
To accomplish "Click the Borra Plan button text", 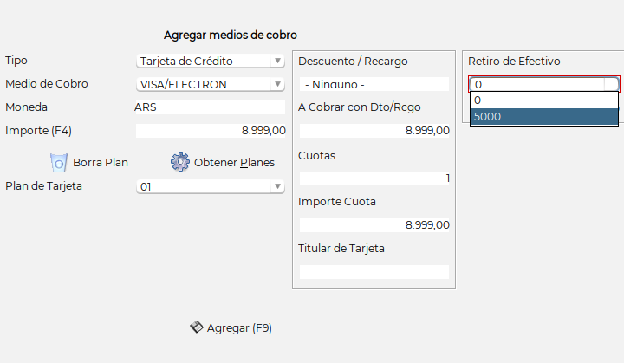I will (x=100, y=162).
